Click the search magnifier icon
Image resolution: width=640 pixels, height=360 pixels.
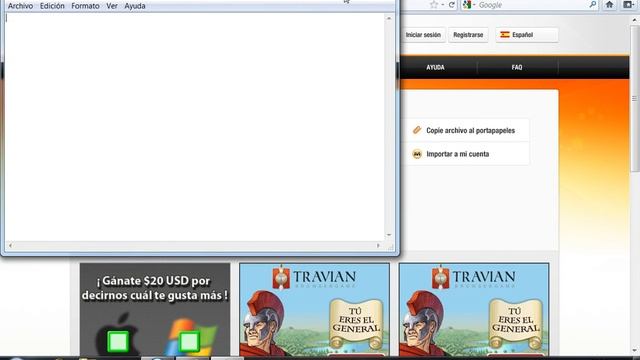tap(593, 5)
